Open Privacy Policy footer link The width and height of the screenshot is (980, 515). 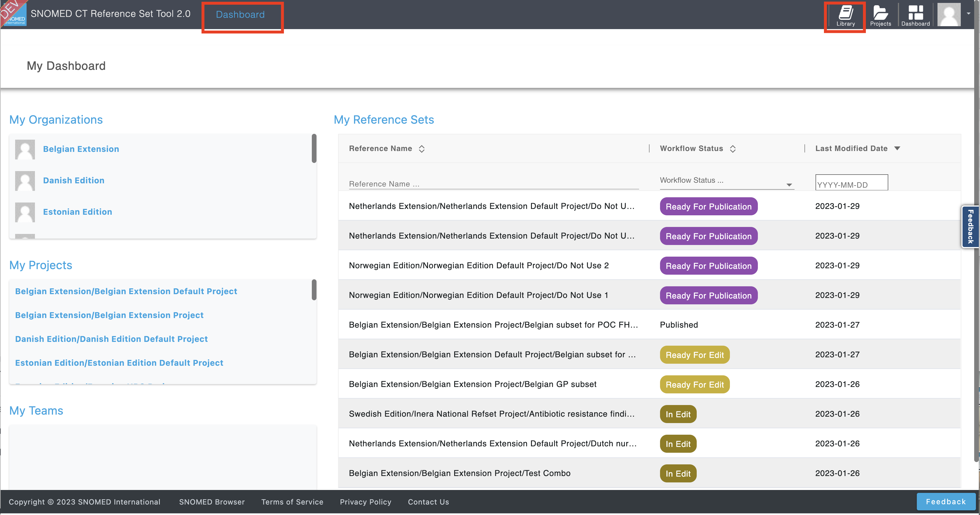pyautogui.click(x=366, y=502)
